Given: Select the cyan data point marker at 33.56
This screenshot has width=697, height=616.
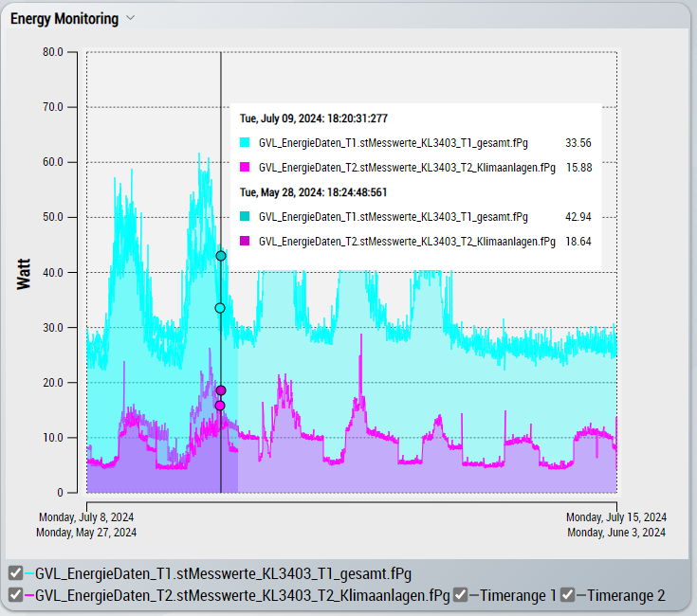Looking at the screenshot, I should tap(220, 308).
